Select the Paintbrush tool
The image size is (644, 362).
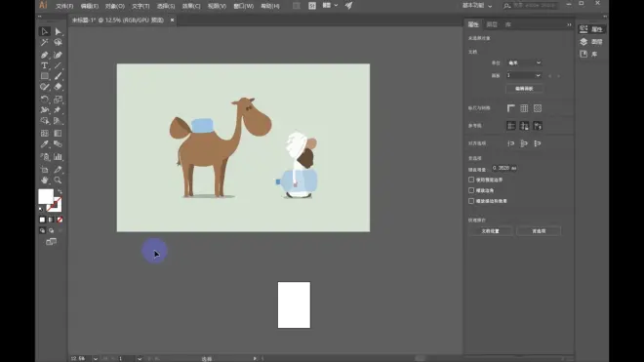[58, 76]
